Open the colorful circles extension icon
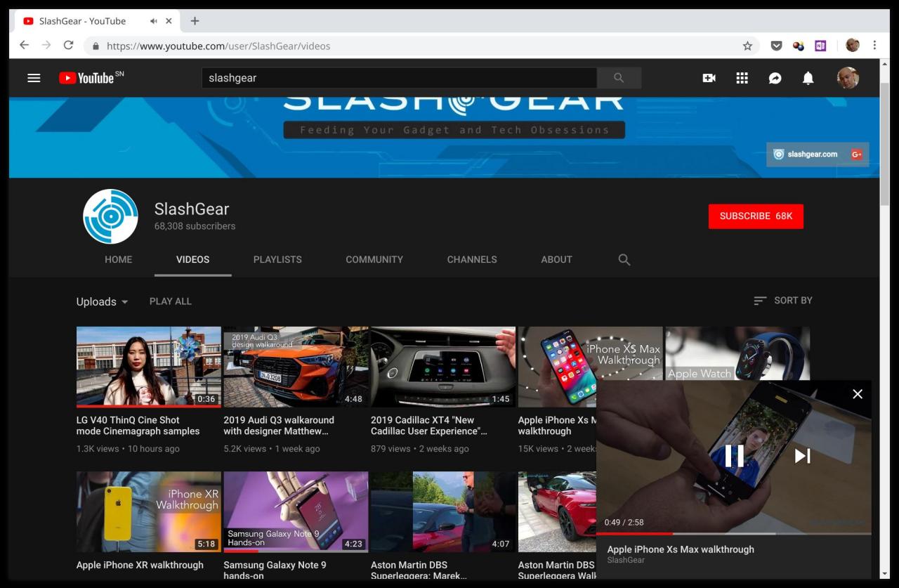899x588 pixels. [x=799, y=46]
